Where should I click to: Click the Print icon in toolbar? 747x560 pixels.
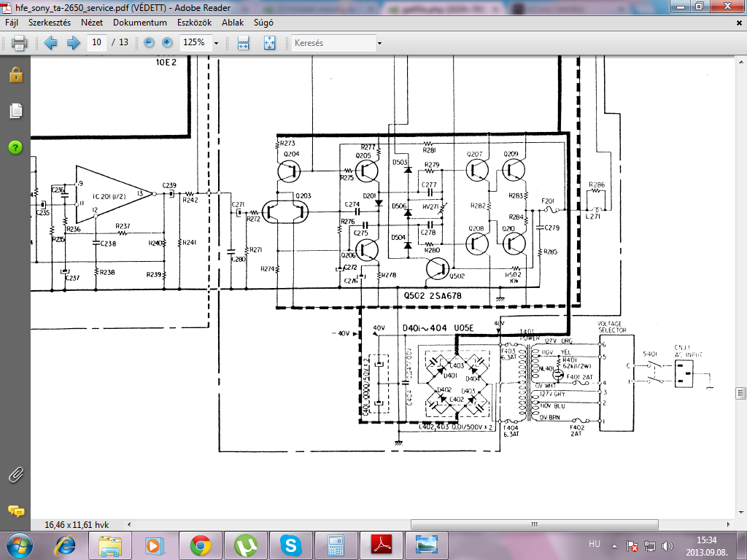pos(20,43)
